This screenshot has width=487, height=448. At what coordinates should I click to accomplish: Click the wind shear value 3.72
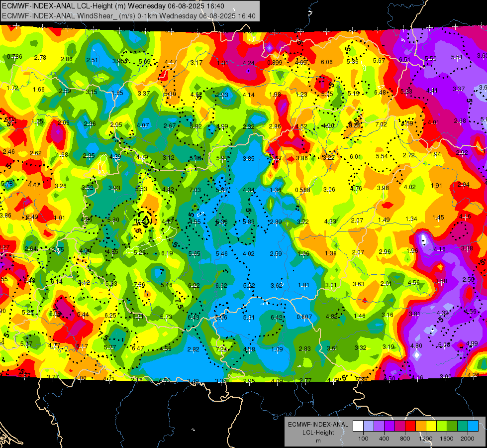point(303,222)
